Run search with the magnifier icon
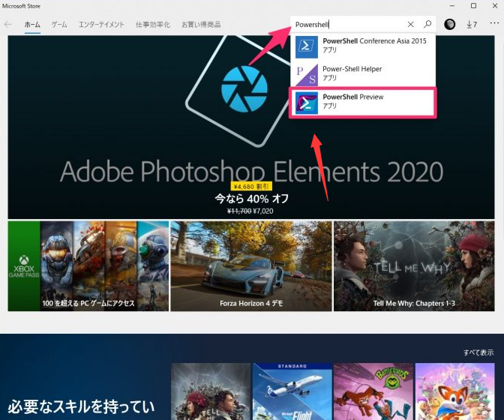 tap(427, 24)
